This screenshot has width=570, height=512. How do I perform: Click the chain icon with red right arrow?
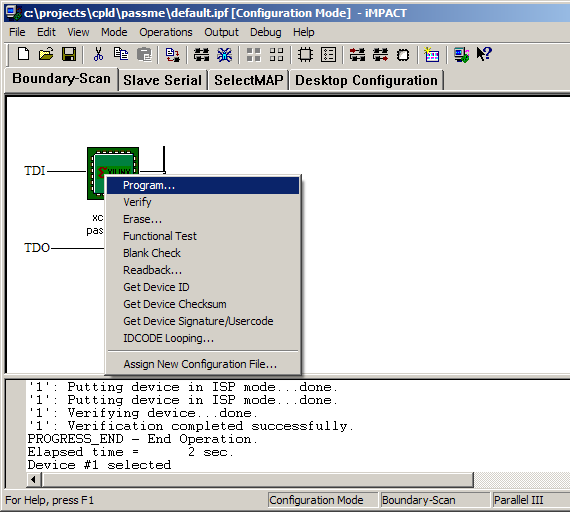click(x=380, y=55)
